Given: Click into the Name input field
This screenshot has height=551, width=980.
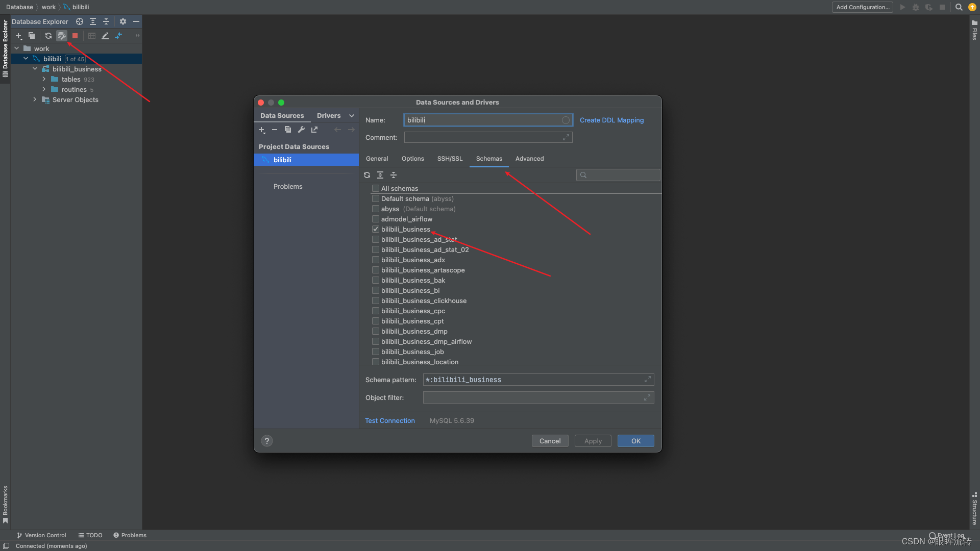Looking at the screenshot, I should pos(488,120).
